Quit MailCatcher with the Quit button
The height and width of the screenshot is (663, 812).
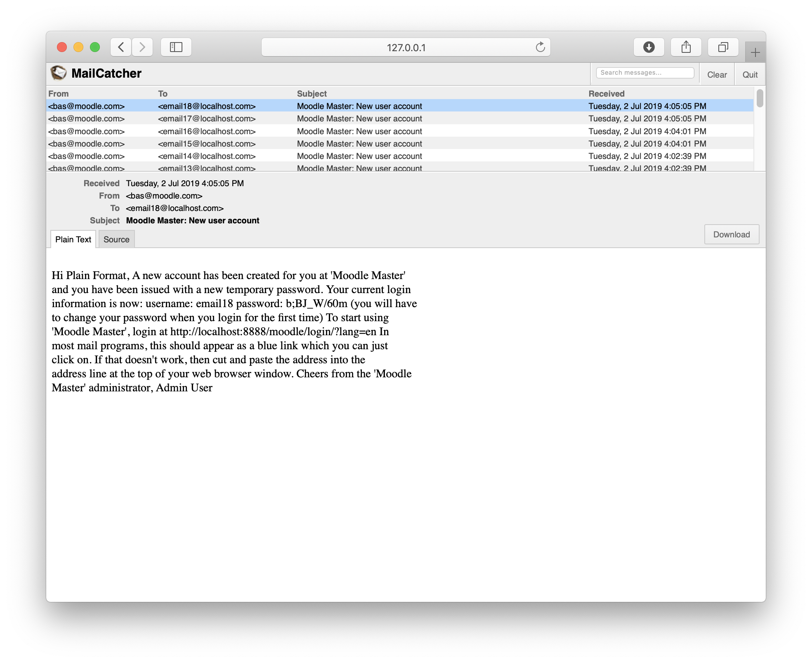(750, 75)
